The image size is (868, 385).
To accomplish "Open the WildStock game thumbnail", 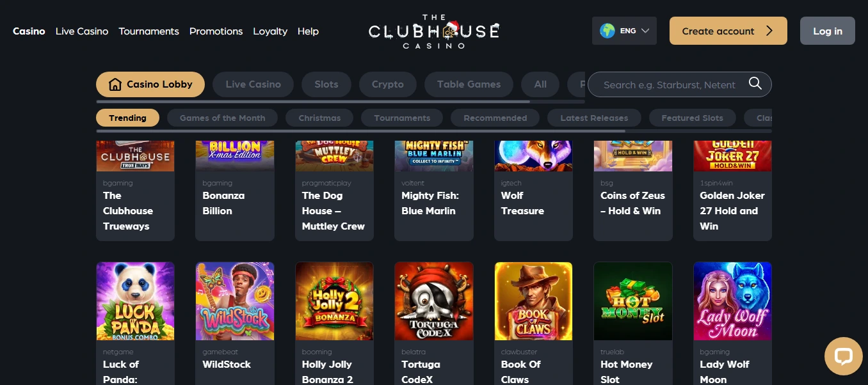I will coord(235,301).
